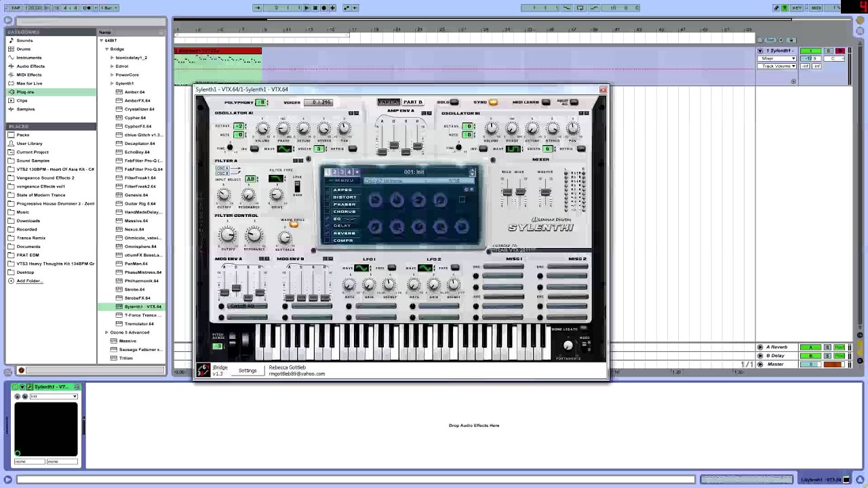Click the overdub plus button in the transport
The image size is (868, 488).
coord(332,7)
